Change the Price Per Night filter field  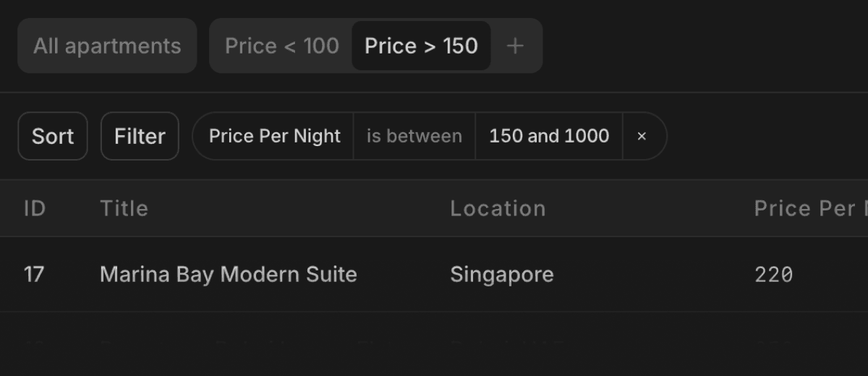click(274, 136)
